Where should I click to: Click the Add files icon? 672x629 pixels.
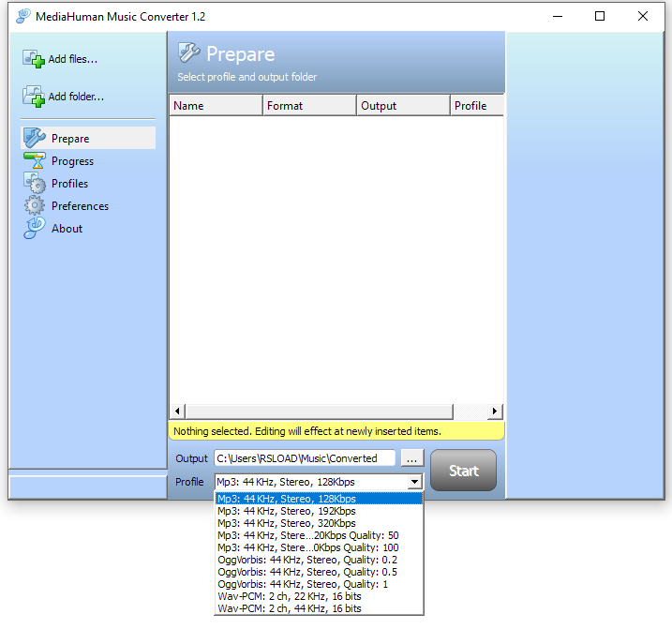(34, 59)
